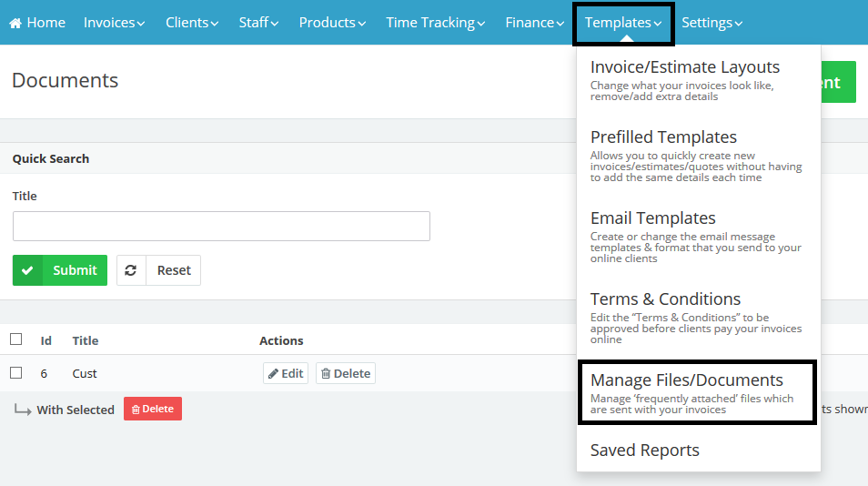Click the pencil Edit button for Cust
868x486 pixels.
pos(285,373)
